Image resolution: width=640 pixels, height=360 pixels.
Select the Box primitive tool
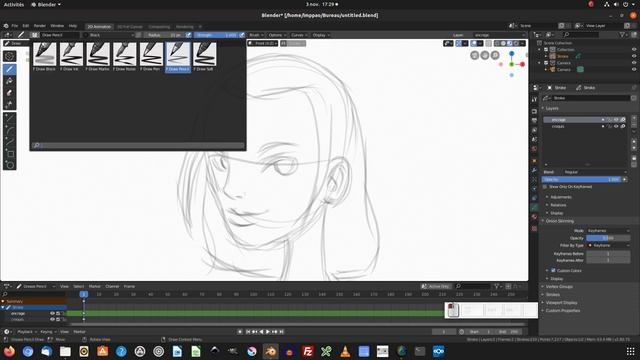(9, 154)
